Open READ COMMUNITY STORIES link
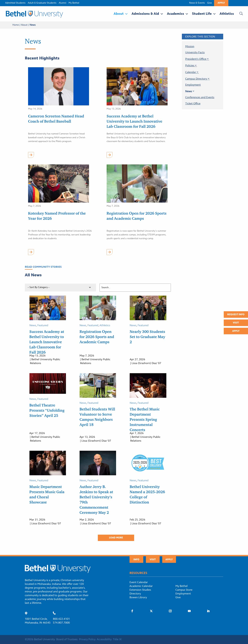The image size is (248, 644). tap(43, 267)
